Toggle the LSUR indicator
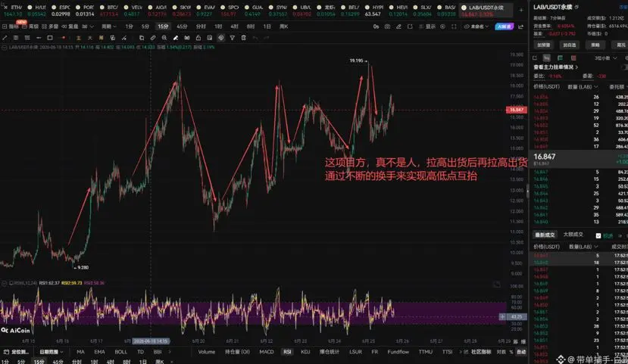 (355, 352)
